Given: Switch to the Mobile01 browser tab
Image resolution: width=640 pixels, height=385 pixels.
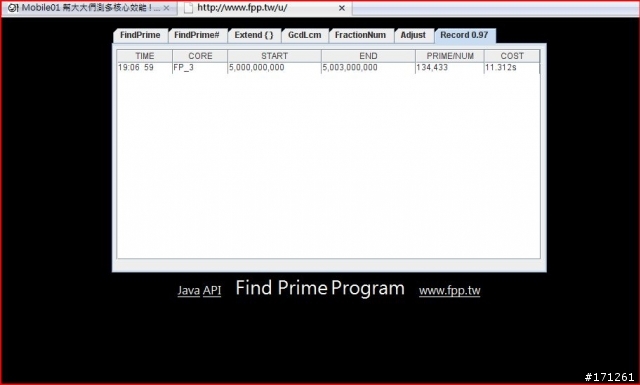Looking at the screenshot, I should click(x=90, y=8).
